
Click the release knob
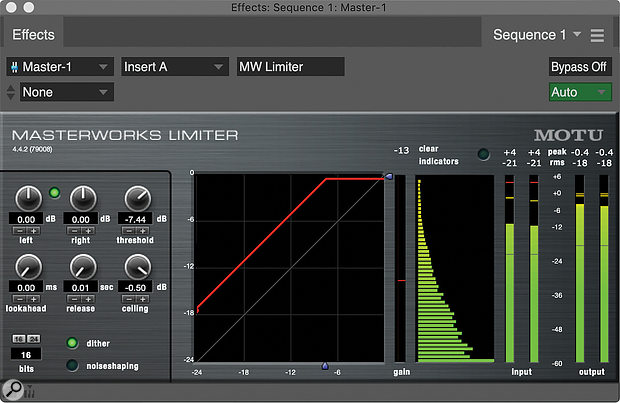83,267
